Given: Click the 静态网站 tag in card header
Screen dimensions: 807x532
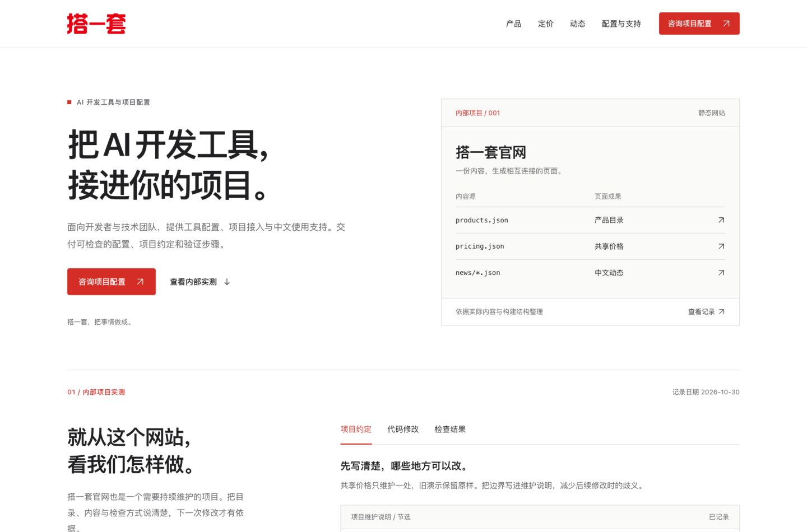Looking at the screenshot, I should (712, 113).
